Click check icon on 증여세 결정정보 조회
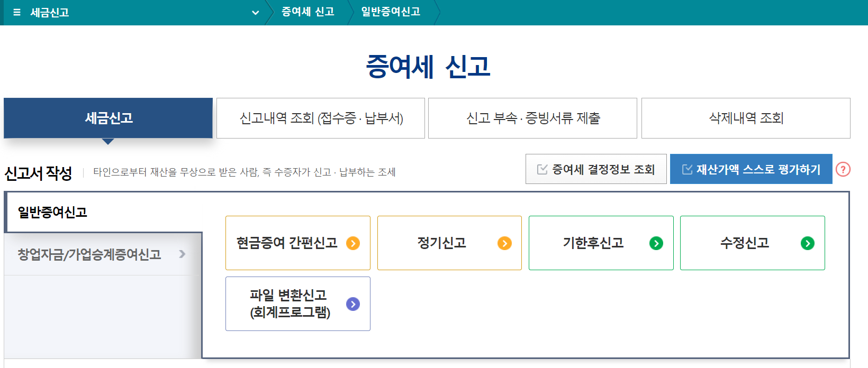The image size is (868, 368). point(542,169)
